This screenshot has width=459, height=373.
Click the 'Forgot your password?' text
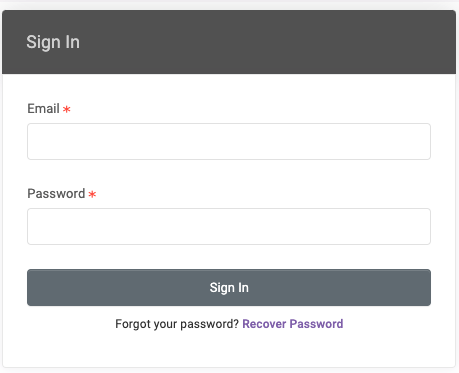177,324
